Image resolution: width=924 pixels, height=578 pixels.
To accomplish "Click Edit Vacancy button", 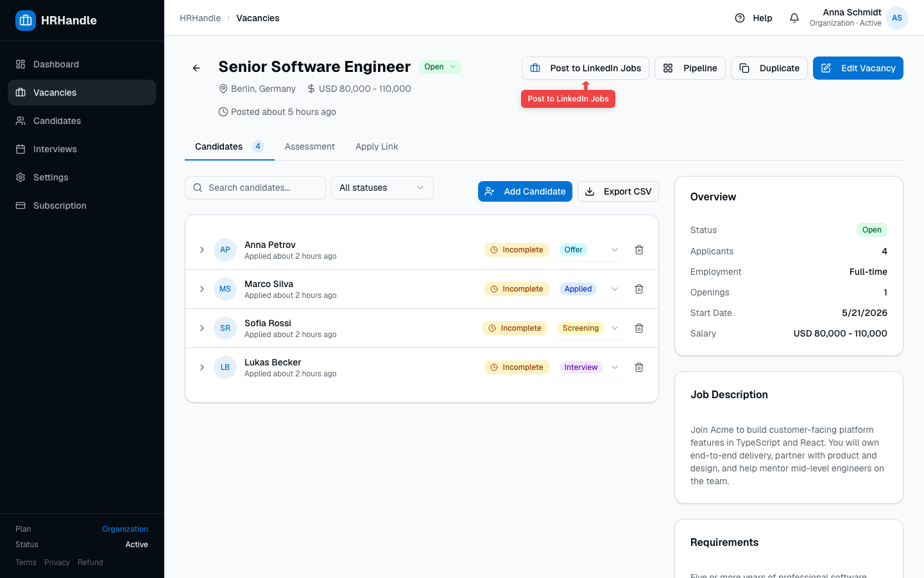I will tap(858, 68).
